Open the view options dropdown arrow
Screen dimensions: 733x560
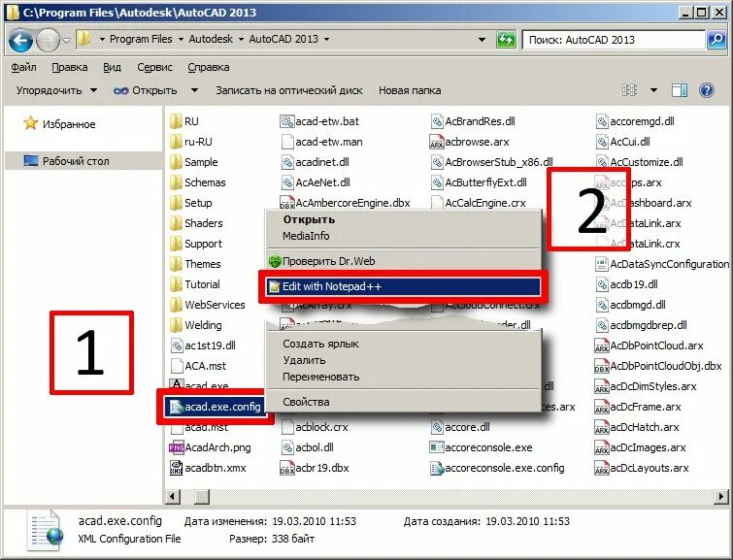click(x=653, y=89)
